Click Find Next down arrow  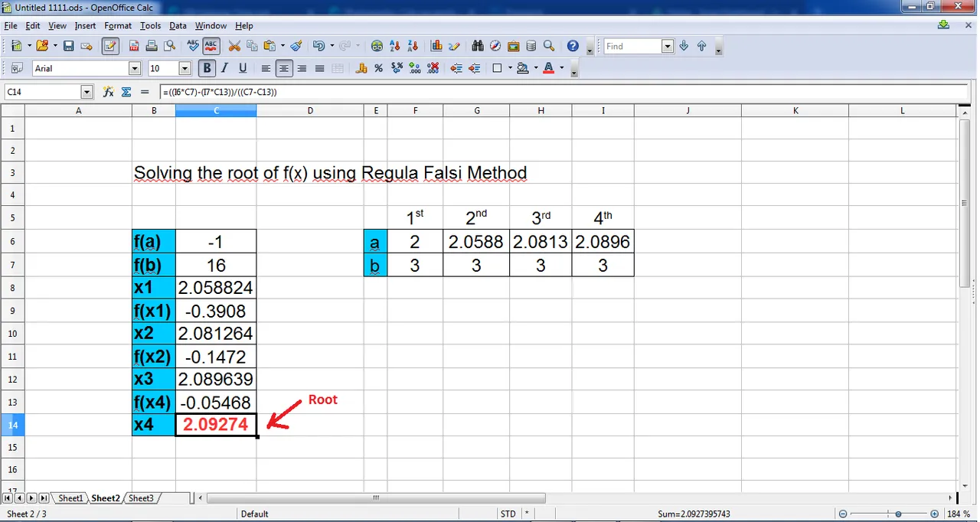point(684,47)
